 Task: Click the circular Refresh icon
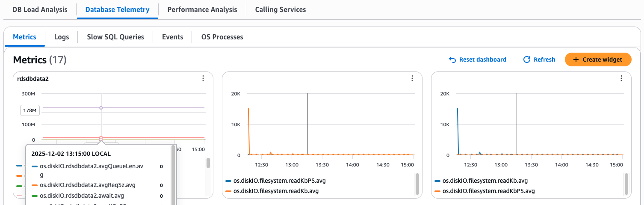point(527,60)
